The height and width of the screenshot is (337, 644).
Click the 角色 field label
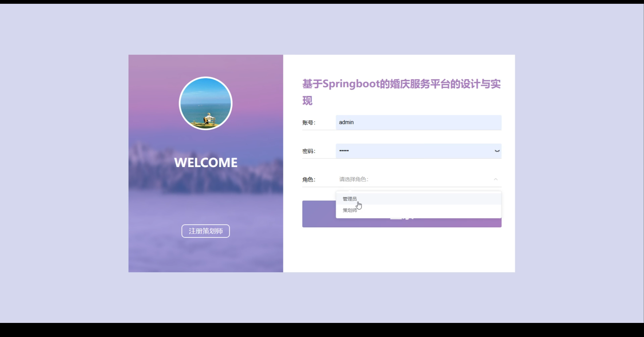click(308, 180)
